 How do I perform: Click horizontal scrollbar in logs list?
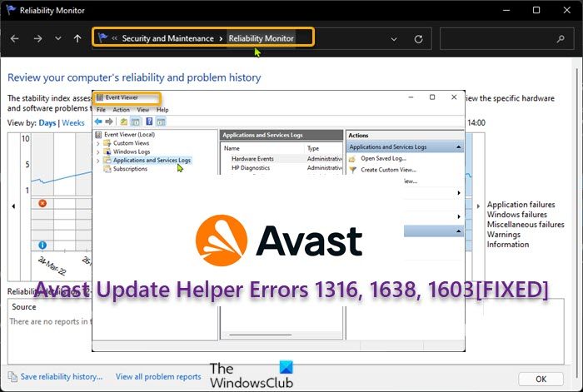coord(260,335)
